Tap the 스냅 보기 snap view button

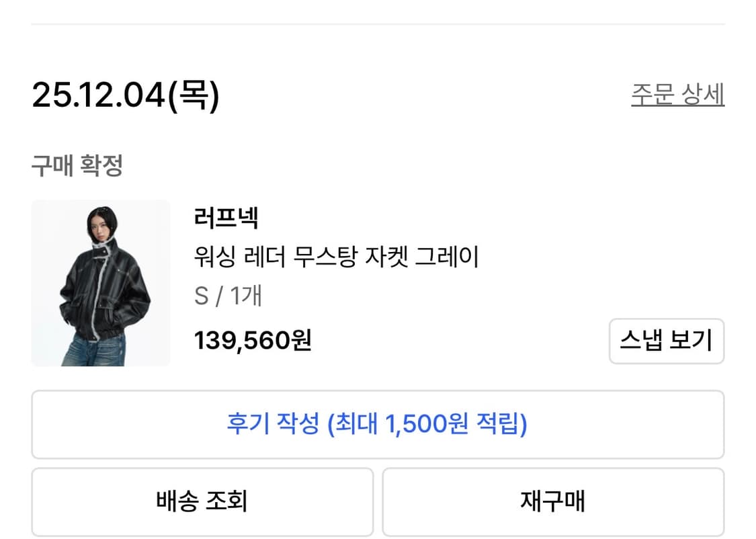point(667,341)
